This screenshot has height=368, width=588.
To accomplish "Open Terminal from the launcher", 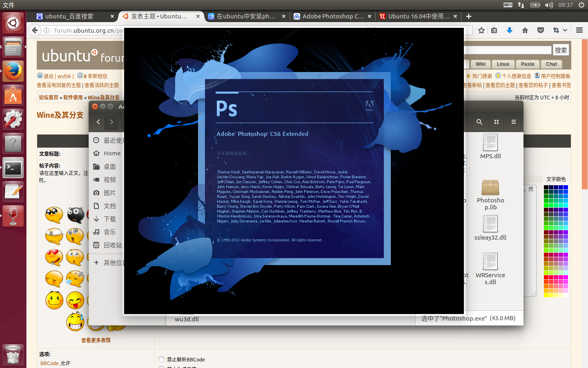I will 13,168.
